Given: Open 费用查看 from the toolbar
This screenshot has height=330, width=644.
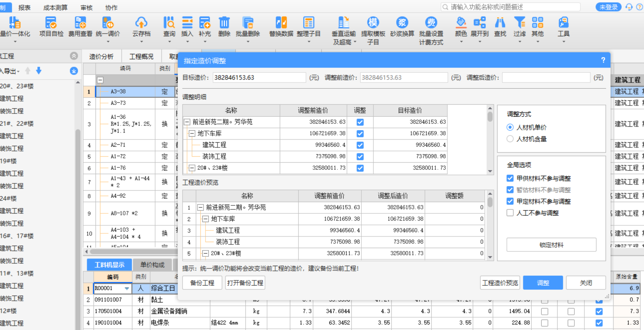Looking at the screenshot, I should click(x=80, y=27).
